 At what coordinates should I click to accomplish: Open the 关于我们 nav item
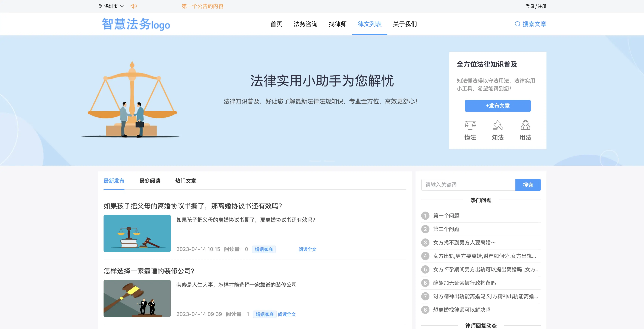[x=405, y=24]
